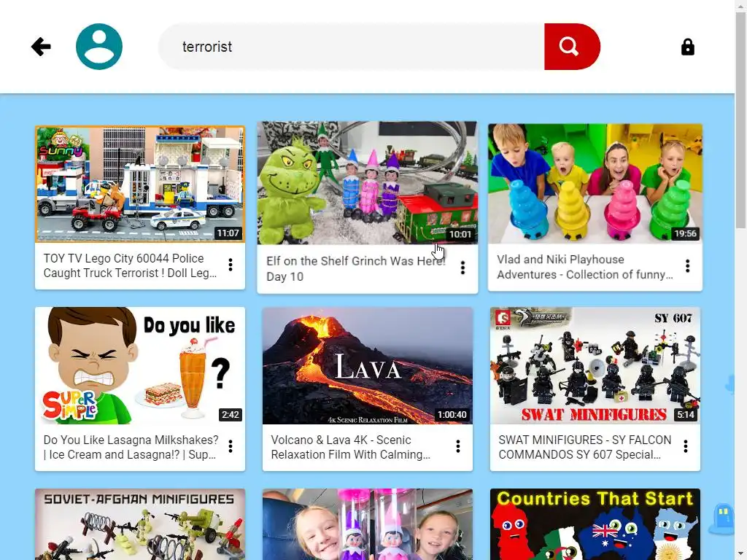Click title 'TOY TV Lego City 60044 Police'

tap(123, 258)
